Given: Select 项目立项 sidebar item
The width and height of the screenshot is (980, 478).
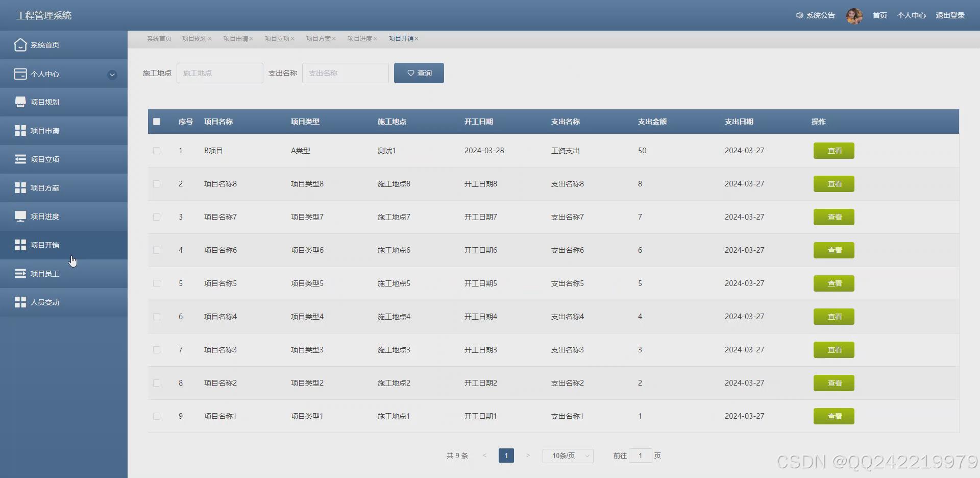Looking at the screenshot, I should click(44, 159).
